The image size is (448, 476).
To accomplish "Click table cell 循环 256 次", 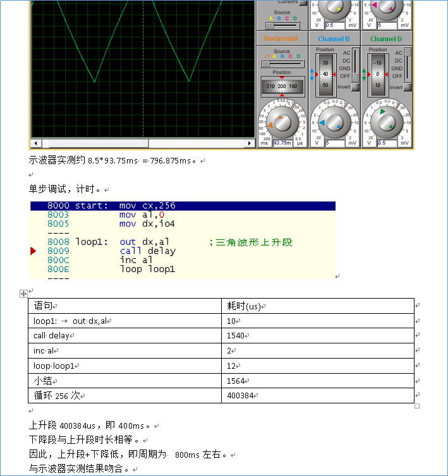I will [x=125, y=396].
